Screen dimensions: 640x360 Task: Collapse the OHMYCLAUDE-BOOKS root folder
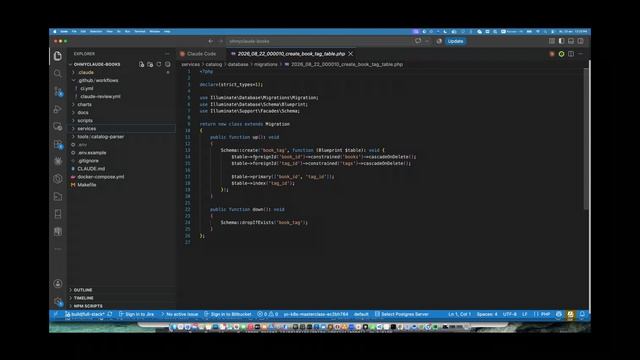click(97, 64)
